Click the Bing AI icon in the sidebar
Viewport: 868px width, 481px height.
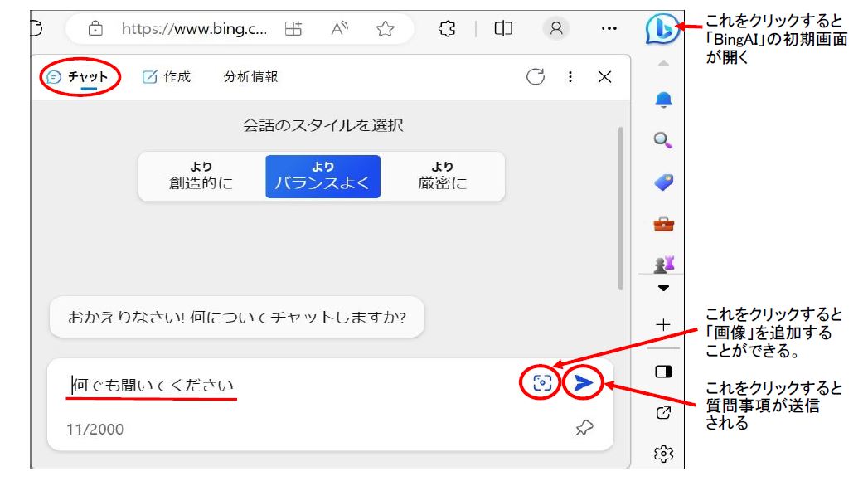(662, 30)
